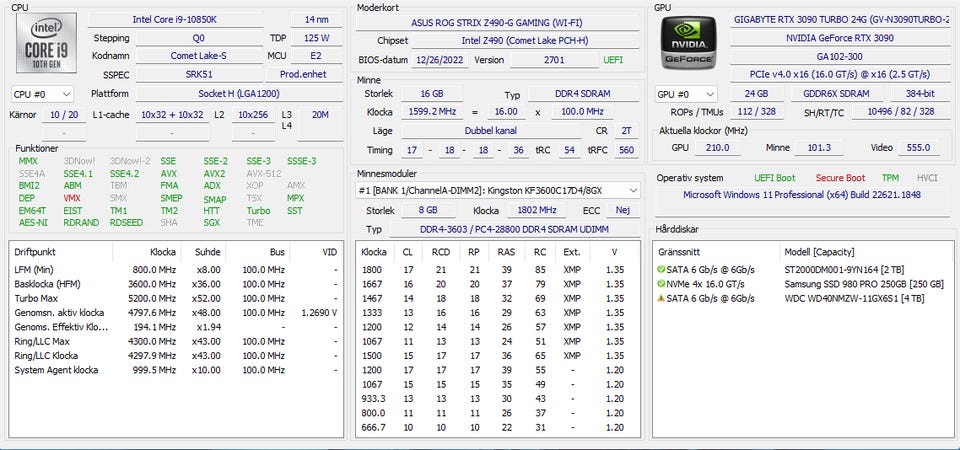Open the CPU #0 selector dropdown
Viewport: 960px width, 450px height.
coord(42,93)
